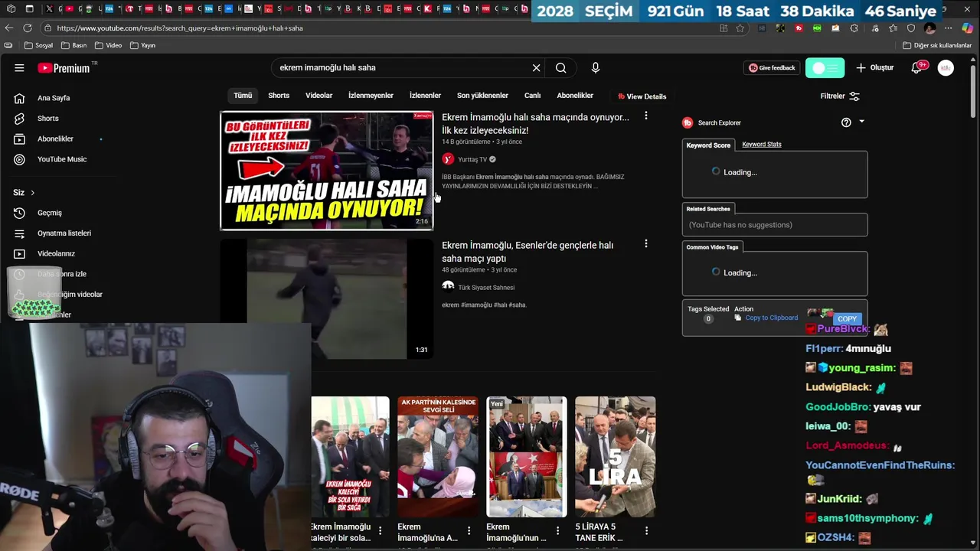Image resolution: width=980 pixels, height=551 pixels.
Task: Select the Abonelikler filter chip
Action: coord(575,96)
